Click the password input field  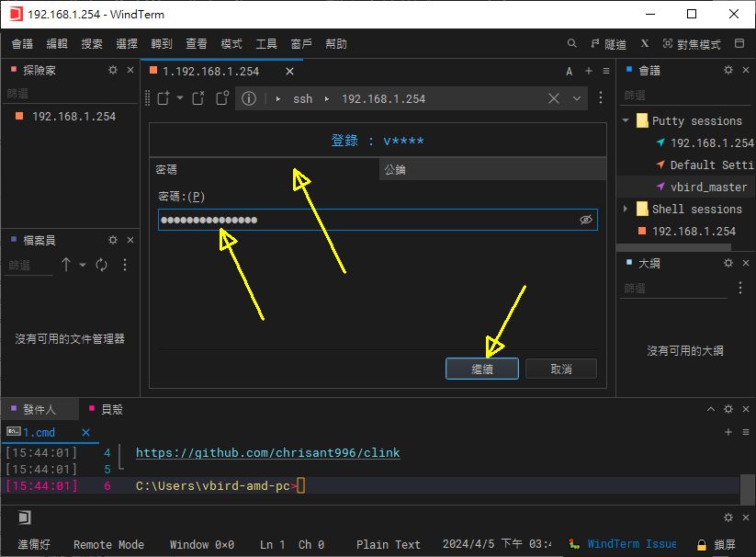[x=367, y=220]
